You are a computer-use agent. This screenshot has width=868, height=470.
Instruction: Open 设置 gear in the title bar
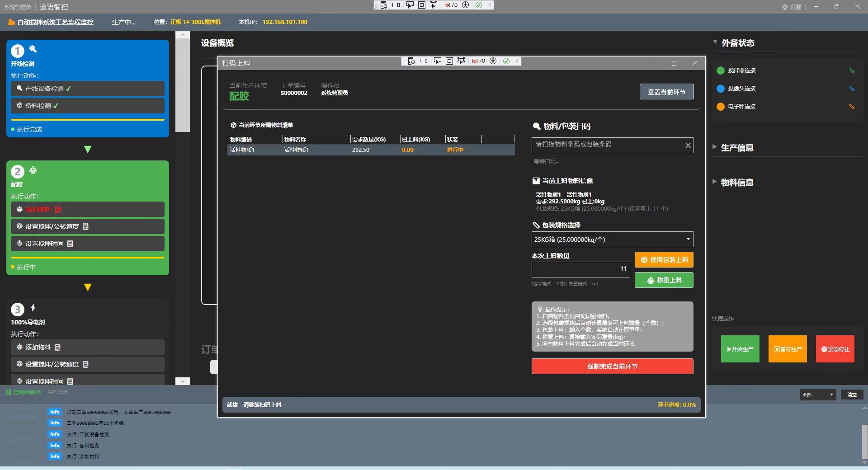tap(792, 7)
